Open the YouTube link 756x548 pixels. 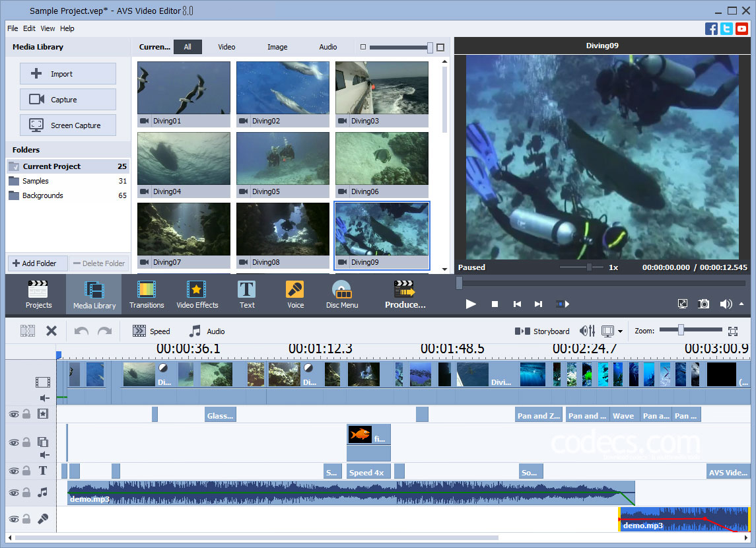pos(741,28)
